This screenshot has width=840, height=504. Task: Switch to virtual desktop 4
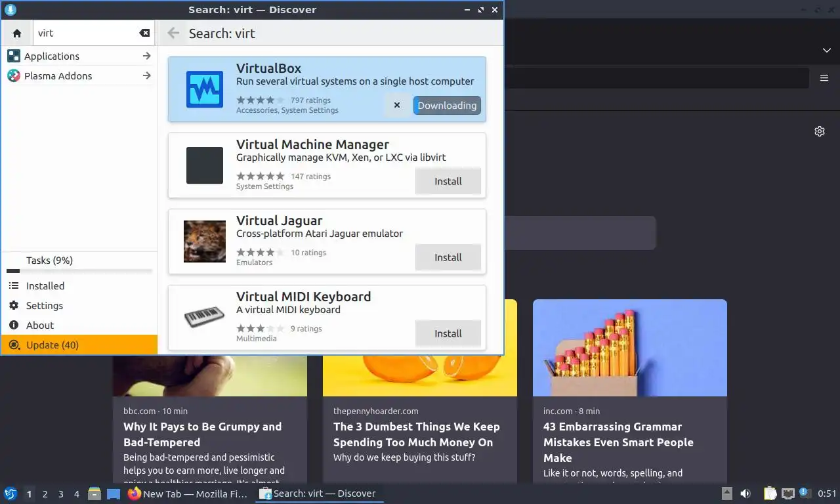point(76,494)
